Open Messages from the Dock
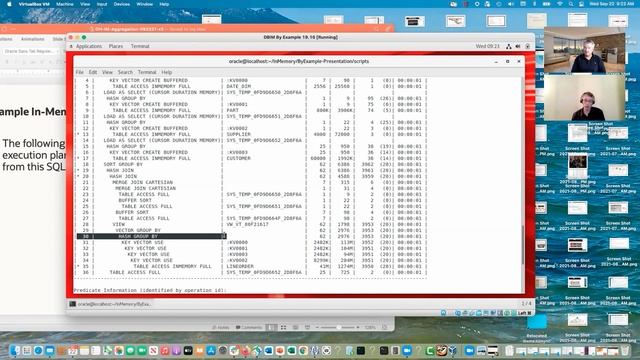 click(x=131, y=350)
